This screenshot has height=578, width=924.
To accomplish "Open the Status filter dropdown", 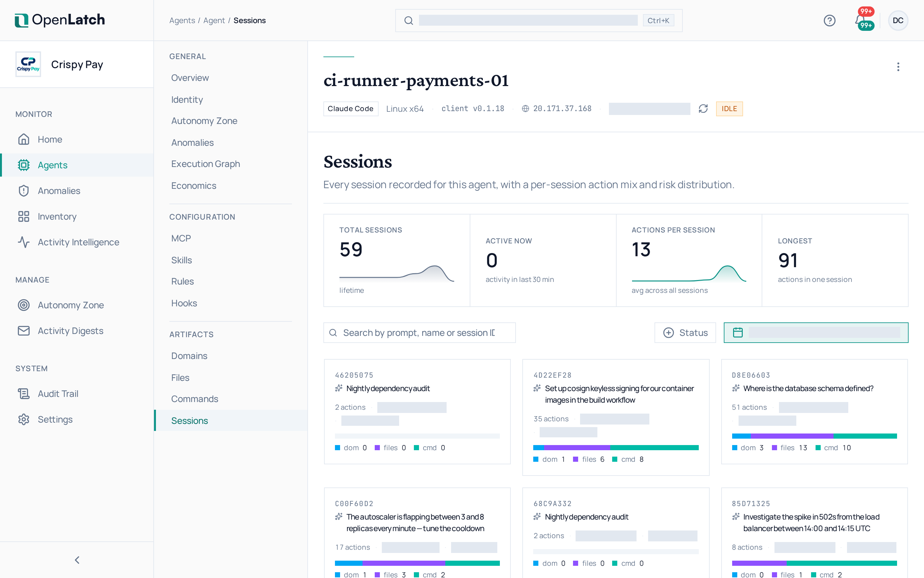I will (x=685, y=333).
